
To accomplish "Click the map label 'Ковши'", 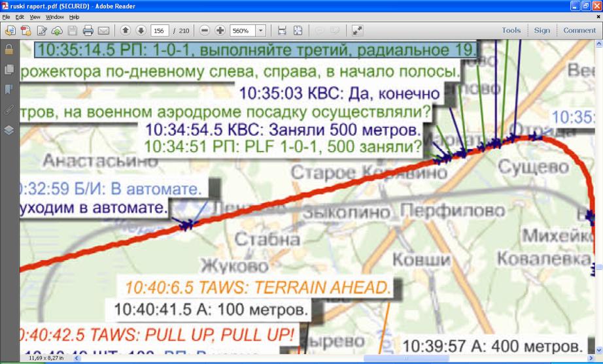I will [421, 260].
